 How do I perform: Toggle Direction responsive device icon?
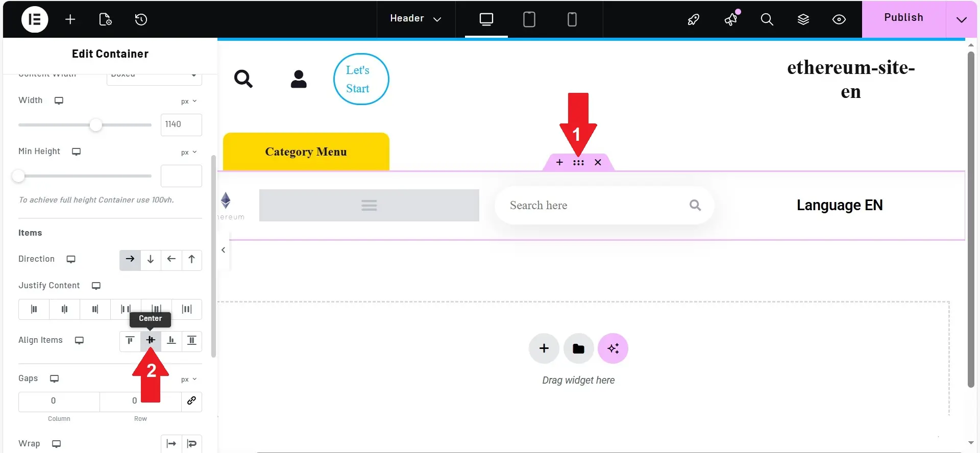71,259
